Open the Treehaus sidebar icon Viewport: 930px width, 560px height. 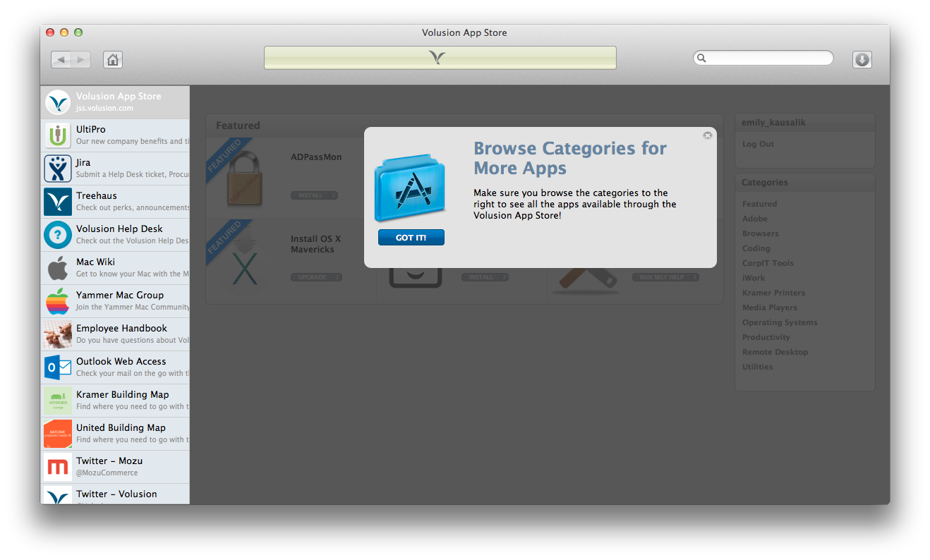[58, 202]
